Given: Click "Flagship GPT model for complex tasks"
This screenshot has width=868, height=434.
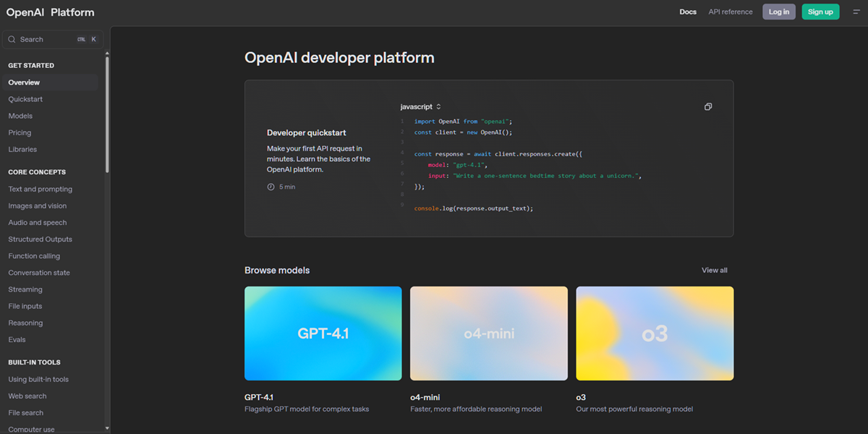Looking at the screenshot, I should [307, 409].
